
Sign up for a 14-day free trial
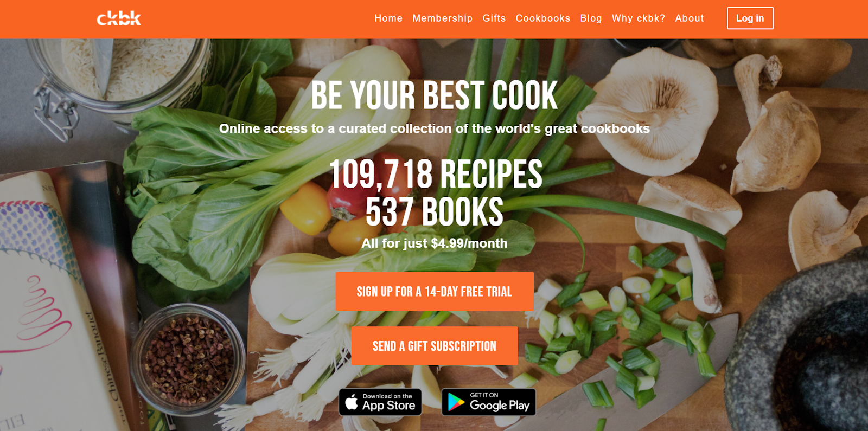point(435,292)
